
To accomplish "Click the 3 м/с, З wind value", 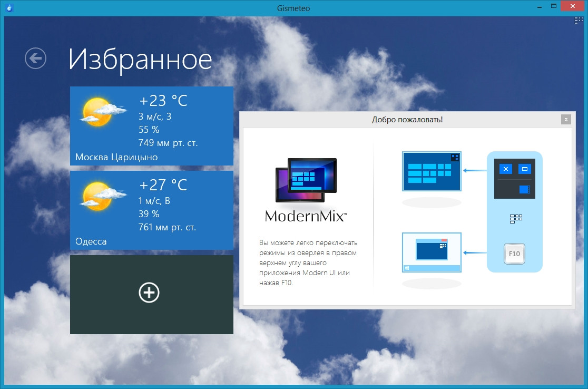I will click(x=155, y=116).
